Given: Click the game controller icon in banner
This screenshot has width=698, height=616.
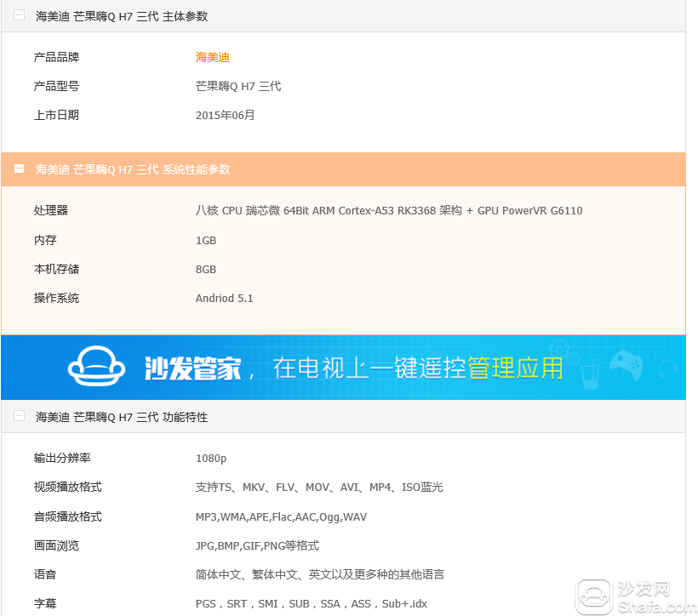Looking at the screenshot, I should tap(626, 363).
